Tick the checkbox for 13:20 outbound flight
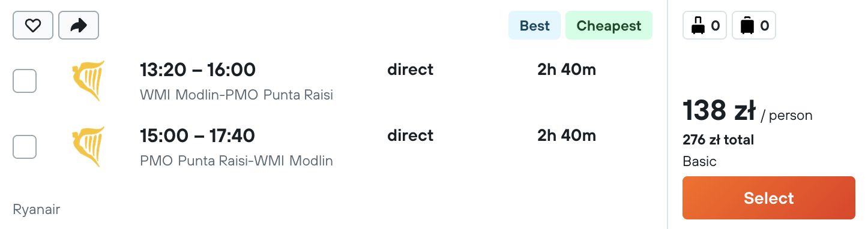This screenshot has width=868, height=229. pos(25,81)
